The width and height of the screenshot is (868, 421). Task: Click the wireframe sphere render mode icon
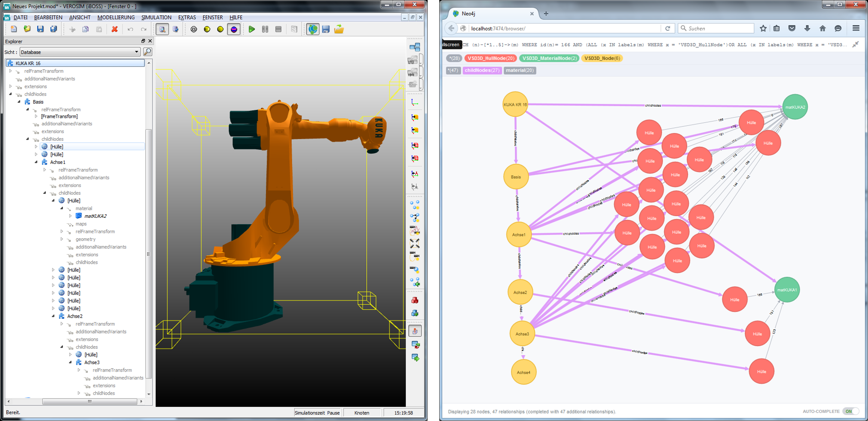[193, 29]
